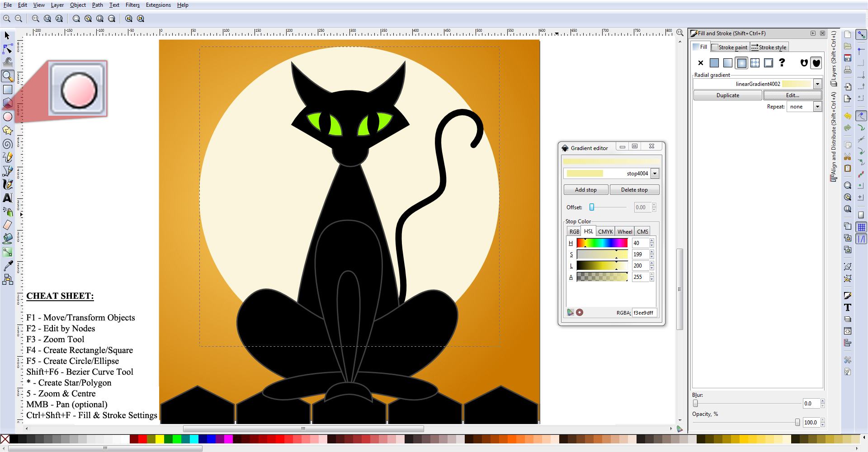Select the Eraser tool
The height and width of the screenshot is (452, 868).
[x=7, y=225]
